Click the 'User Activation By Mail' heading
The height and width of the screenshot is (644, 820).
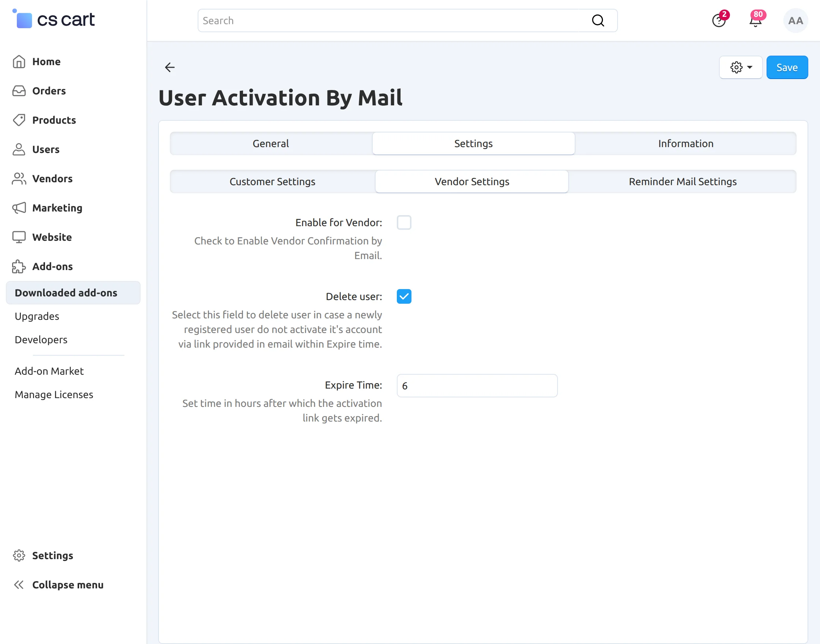coord(280,98)
